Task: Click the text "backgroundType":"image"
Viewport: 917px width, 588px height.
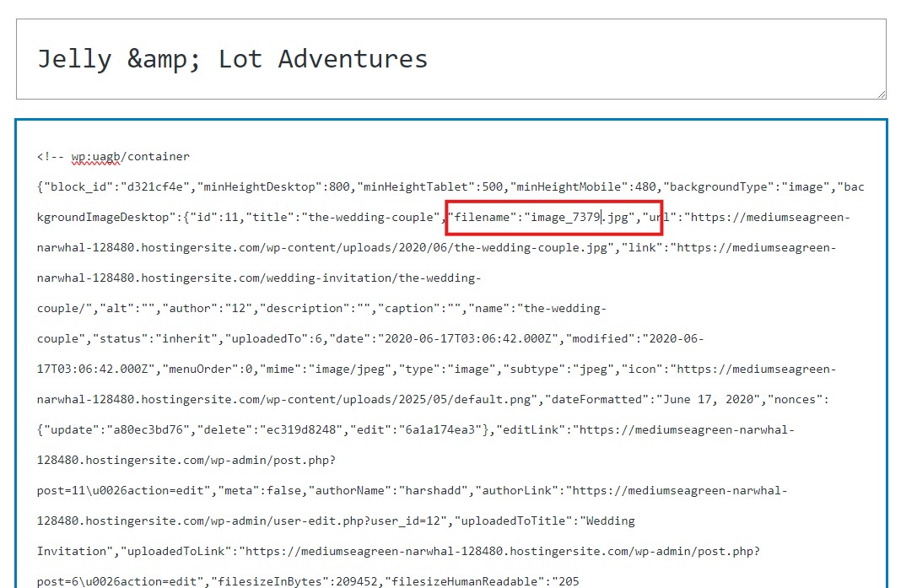Action: 747,186
